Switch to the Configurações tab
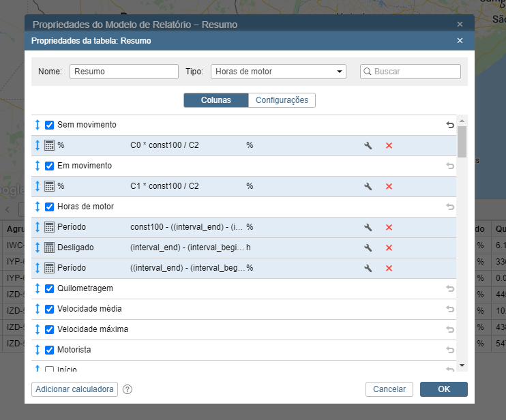 [x=282, y=100]
